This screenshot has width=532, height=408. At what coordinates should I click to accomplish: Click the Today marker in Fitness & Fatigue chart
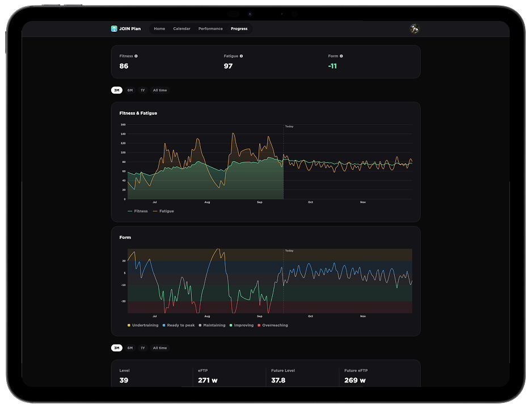pos(289,127)
